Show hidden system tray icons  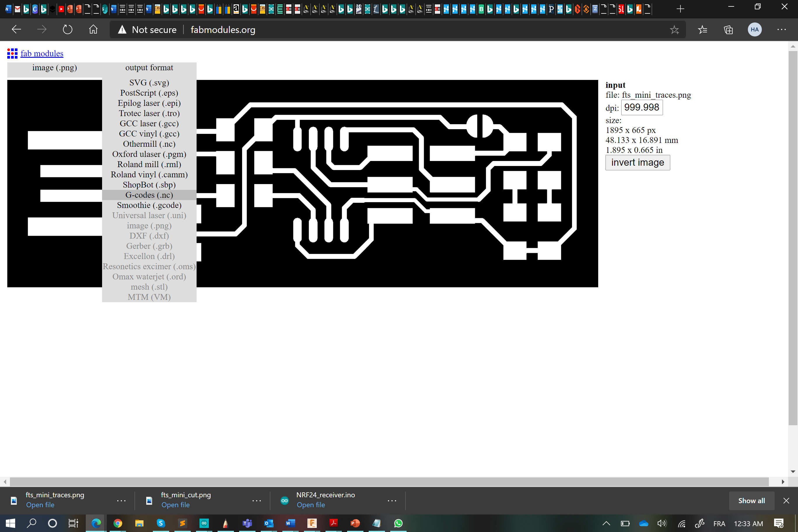coord(606,523)
